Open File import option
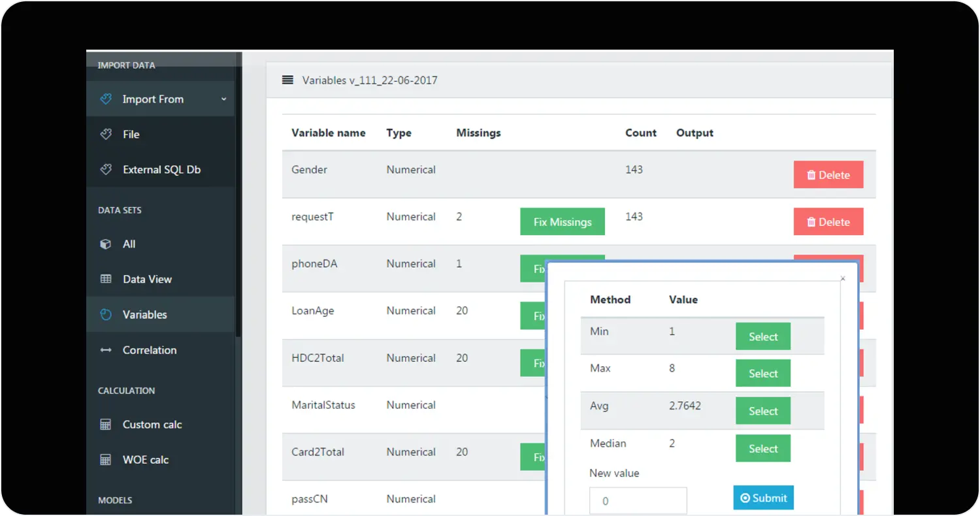 coord(160,134)
